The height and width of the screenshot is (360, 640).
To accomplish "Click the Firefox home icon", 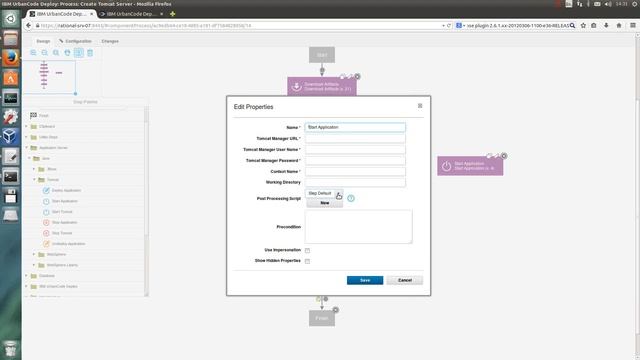I will pos(619,25).
